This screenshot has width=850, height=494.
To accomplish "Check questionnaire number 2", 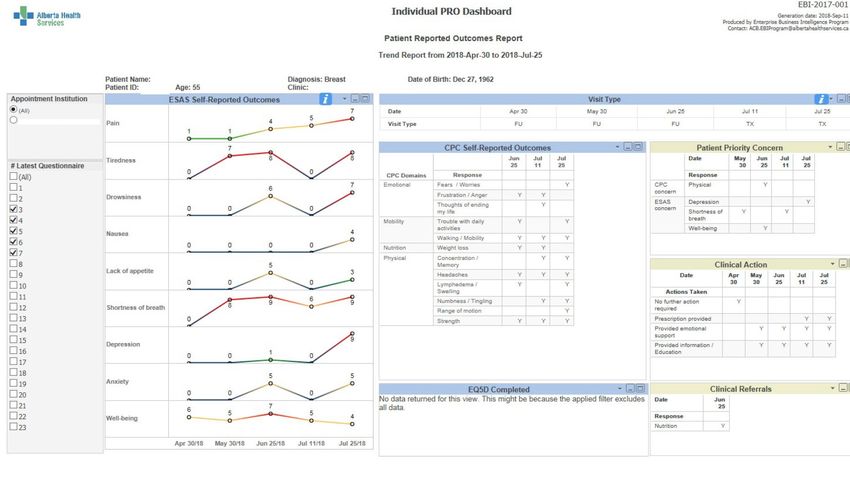I will (x=14, y=198).
